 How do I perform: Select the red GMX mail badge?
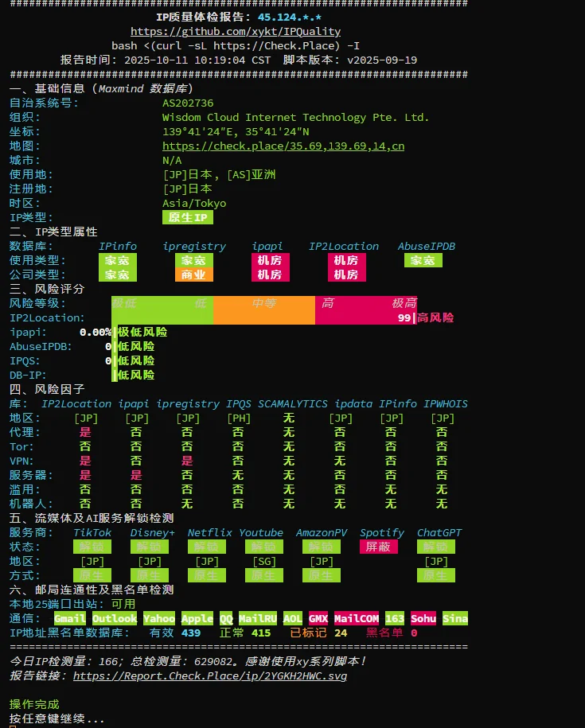point(318,619)
